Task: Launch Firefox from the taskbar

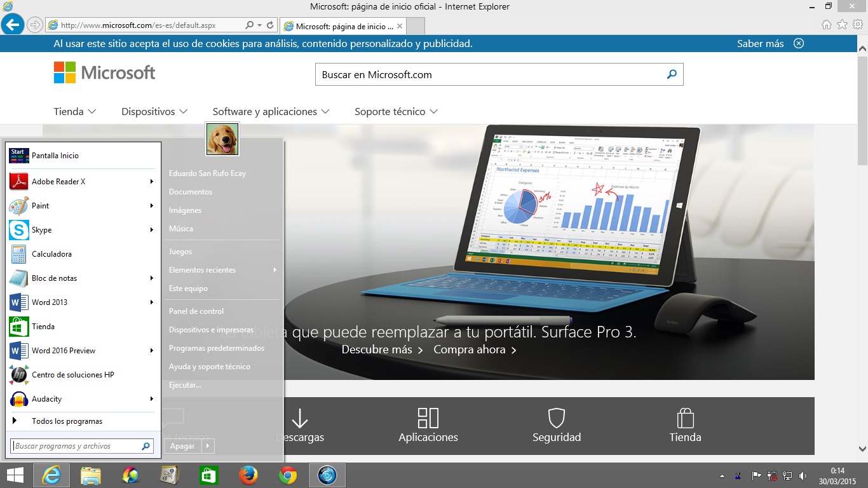Action: click(x=248, y=475)
